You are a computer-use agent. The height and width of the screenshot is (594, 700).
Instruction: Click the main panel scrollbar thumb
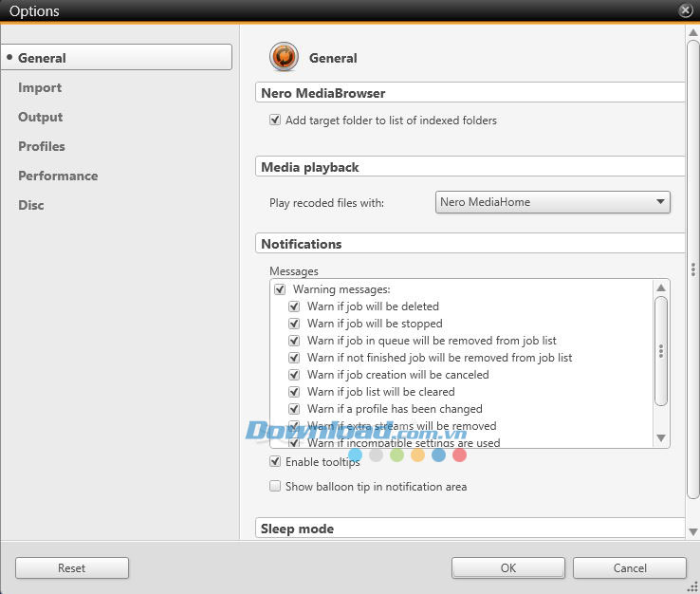coord(692,269)
